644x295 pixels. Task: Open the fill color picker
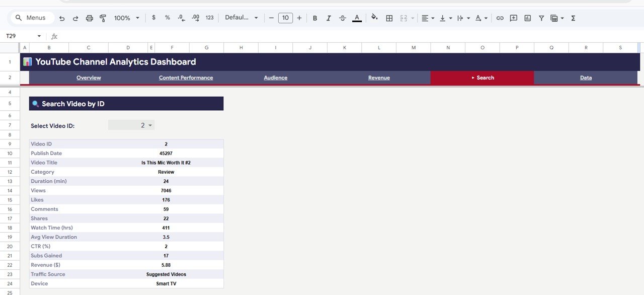point(374,18)
